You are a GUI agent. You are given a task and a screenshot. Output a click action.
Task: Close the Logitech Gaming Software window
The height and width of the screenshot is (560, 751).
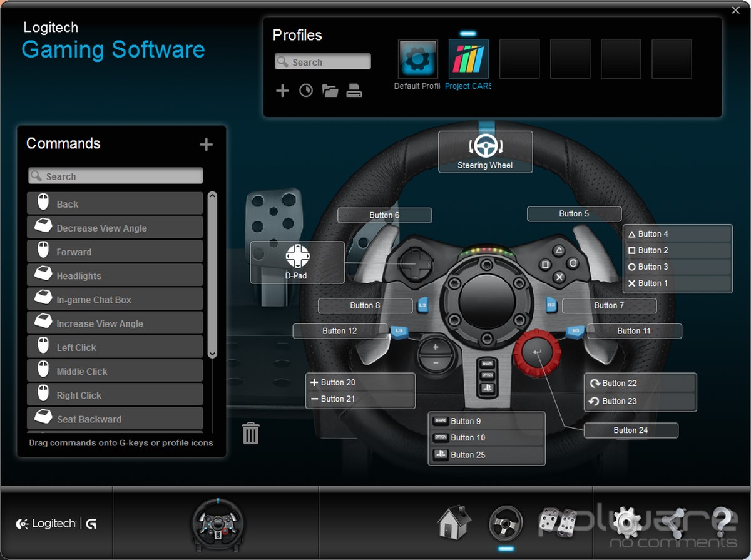[x=736, y=10]
